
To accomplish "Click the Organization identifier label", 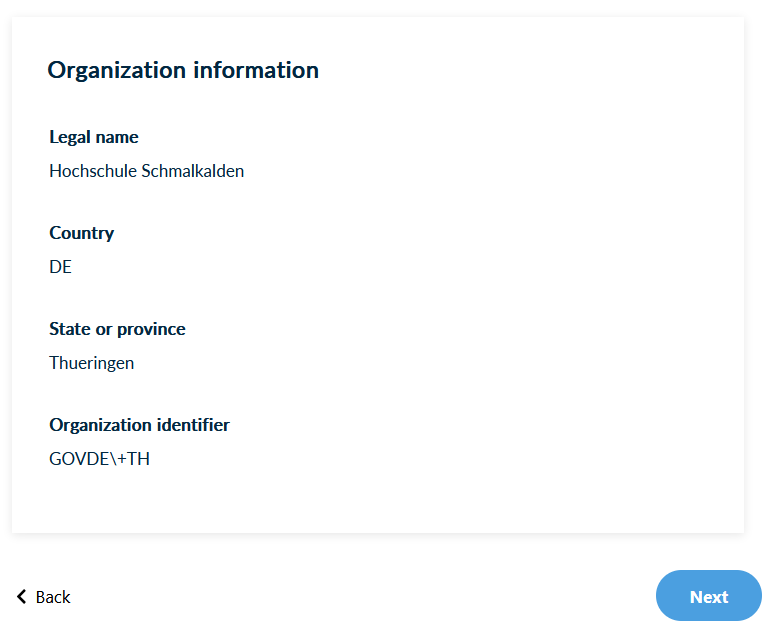I will pyautogui.click(x=139, y=425).
